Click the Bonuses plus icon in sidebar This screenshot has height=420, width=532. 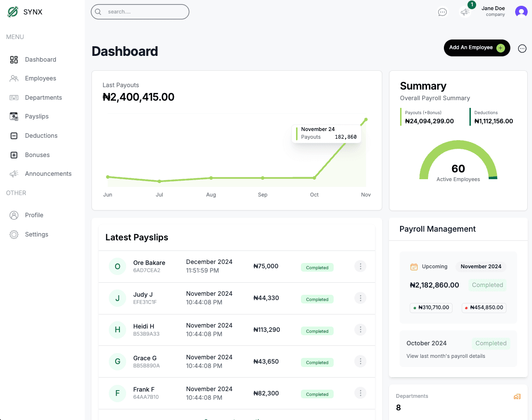(14, 155)
